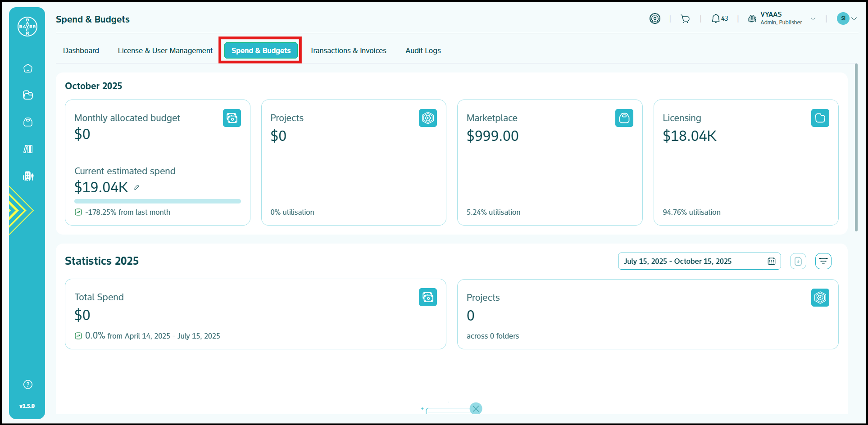Open the folders icon in sidebar

point(28,95)
